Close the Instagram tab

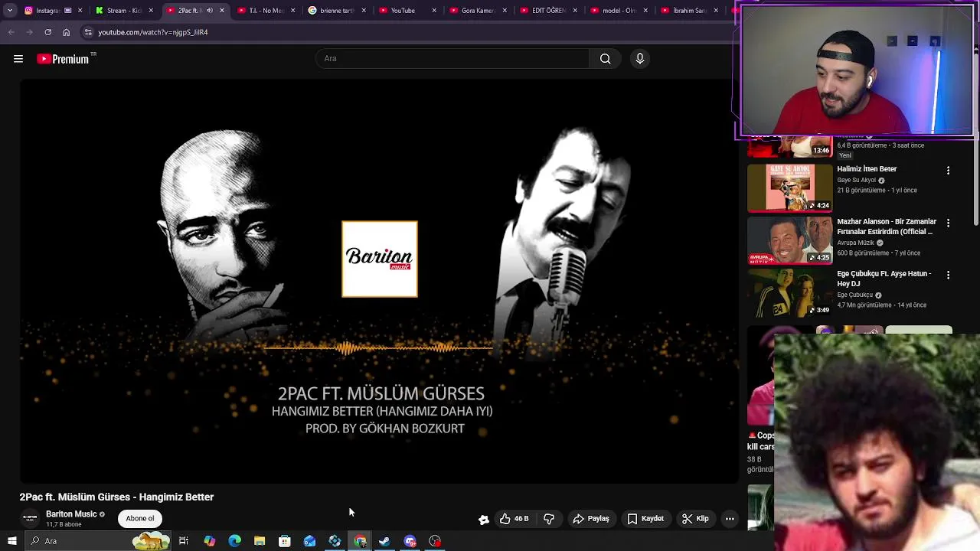pos(80,11)
